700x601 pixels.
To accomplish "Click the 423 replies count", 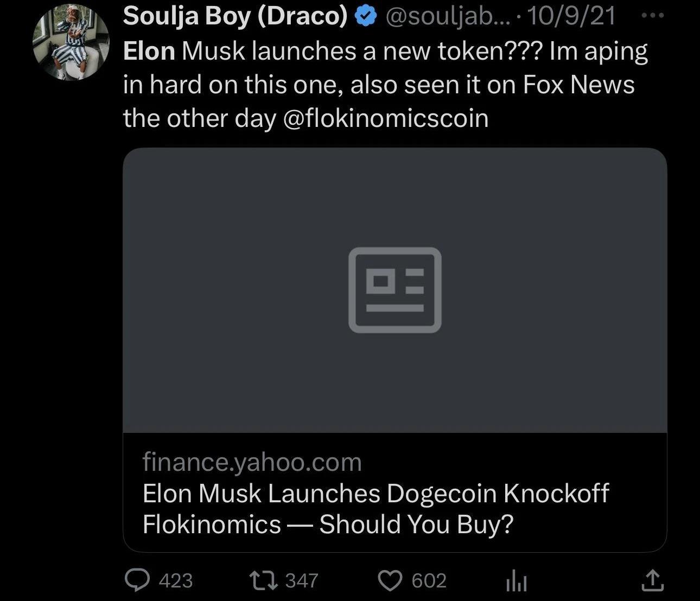I will coord(176,581).
